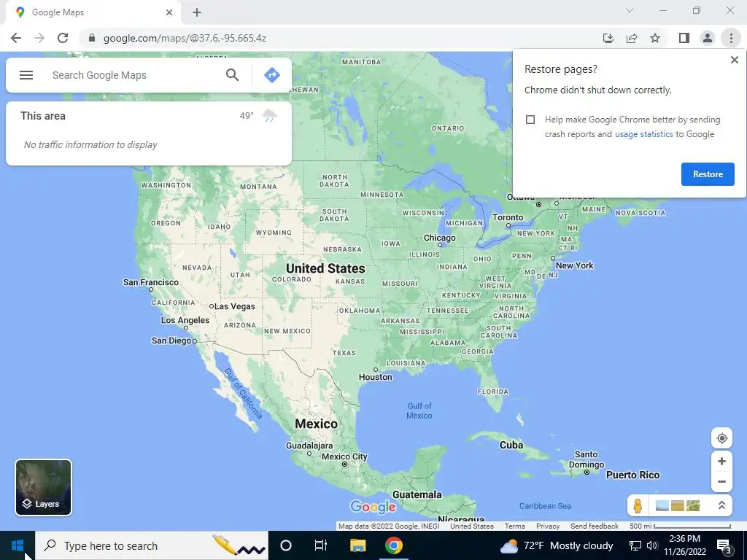This screenshot has width=747, height=560.
Task: Click the New York label
Action: [x=575, y=265]
